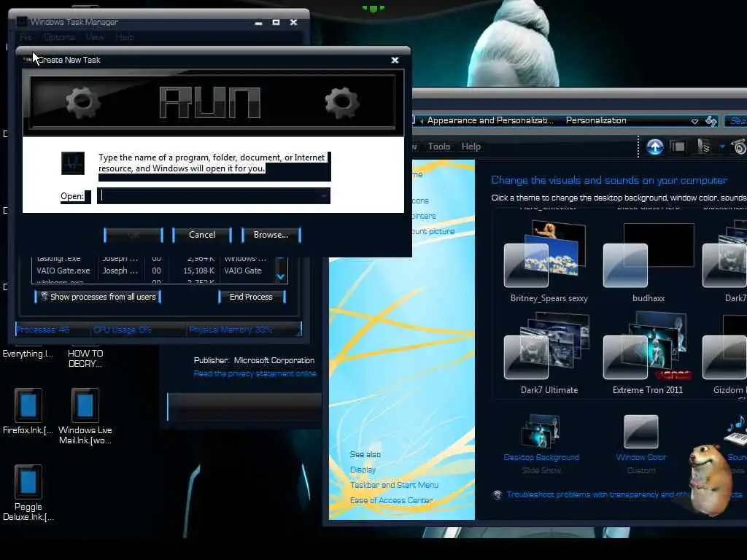
Task: Select the Extreme Tron 2011 theme
Action: point(648,354)
